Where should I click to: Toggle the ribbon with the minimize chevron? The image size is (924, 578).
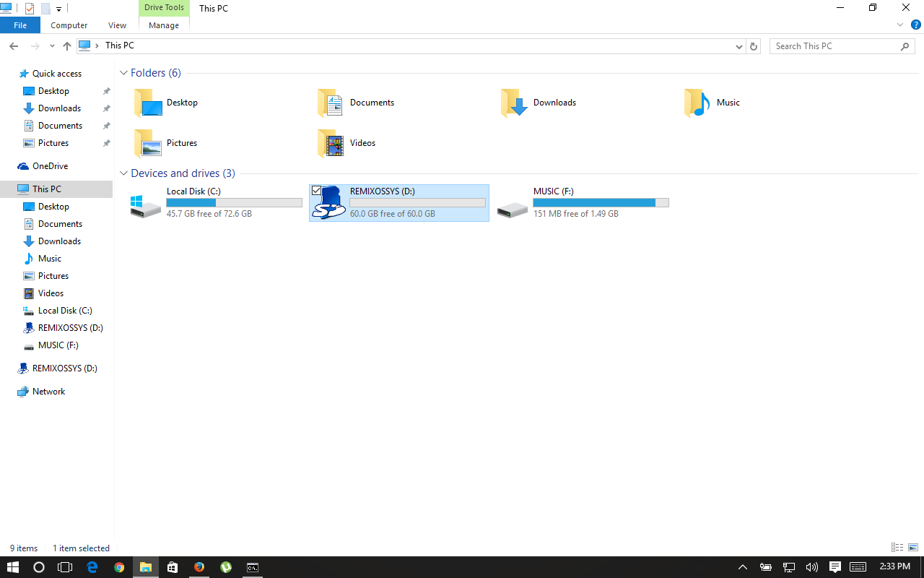click(x=899, y=24)
